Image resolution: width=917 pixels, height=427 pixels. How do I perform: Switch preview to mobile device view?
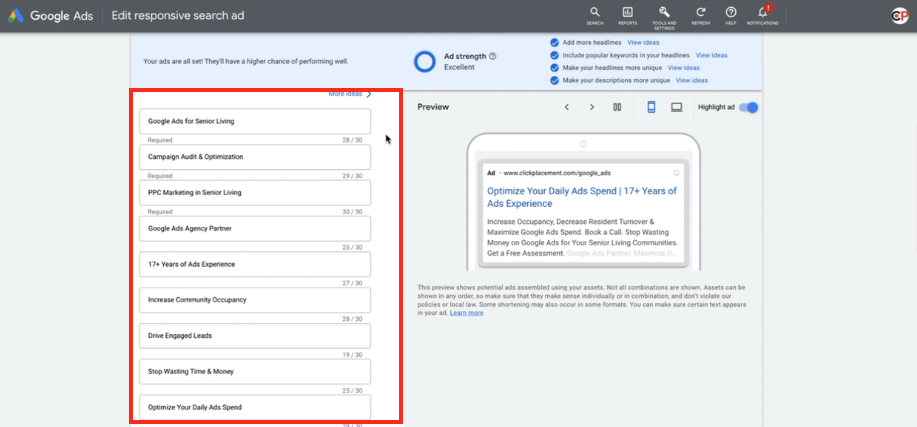click(x=651, y=107)
